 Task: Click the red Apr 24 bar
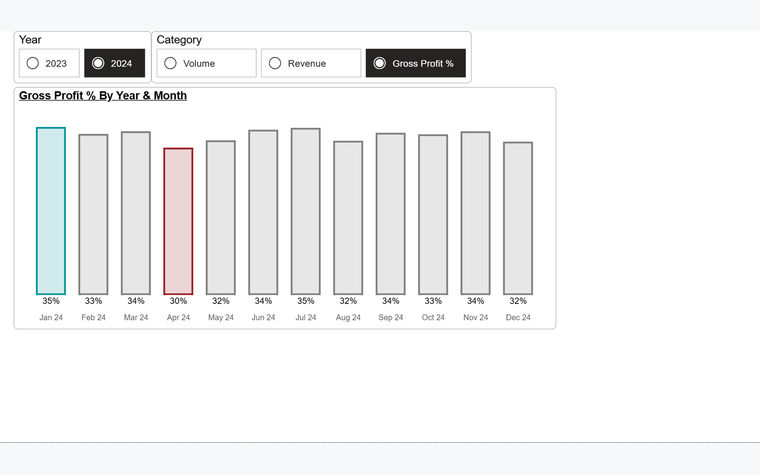pos(178,221)
